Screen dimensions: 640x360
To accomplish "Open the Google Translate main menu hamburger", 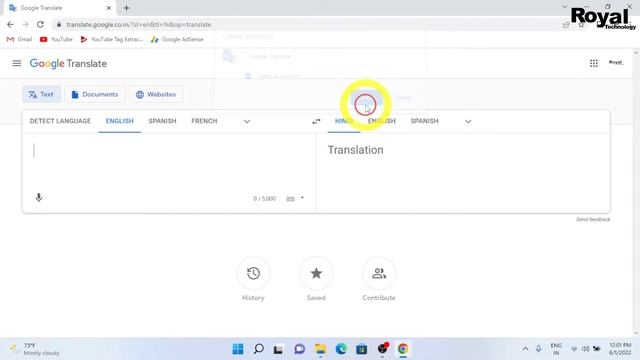I will coord(17,63).
